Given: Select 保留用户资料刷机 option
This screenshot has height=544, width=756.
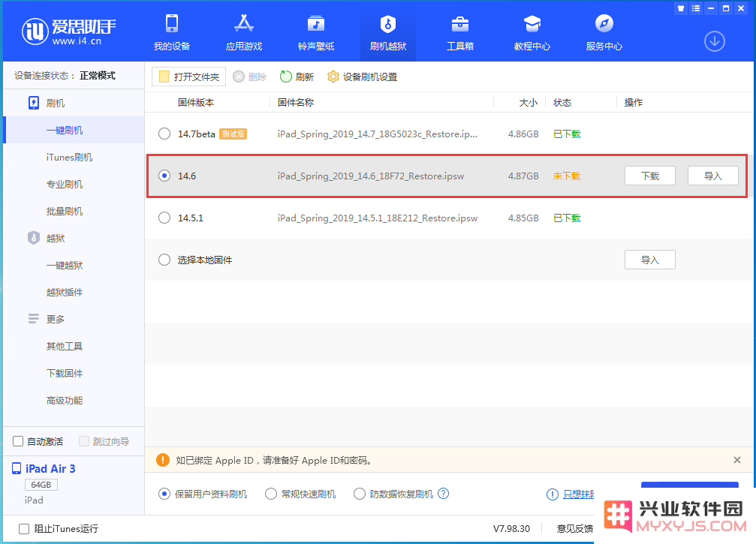Looking at the screenshot, I should [164, 494].
